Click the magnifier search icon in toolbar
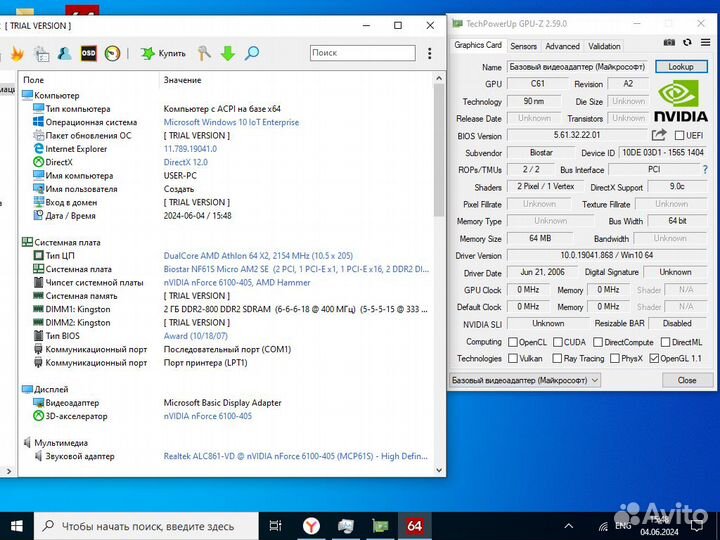720x540 pixels. click(252, 53)
